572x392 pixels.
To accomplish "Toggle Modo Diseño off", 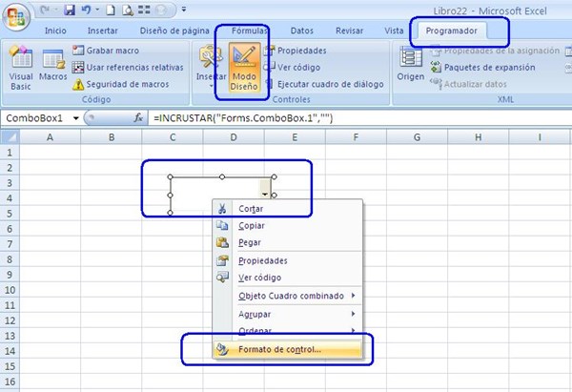I will coord(244,67).
